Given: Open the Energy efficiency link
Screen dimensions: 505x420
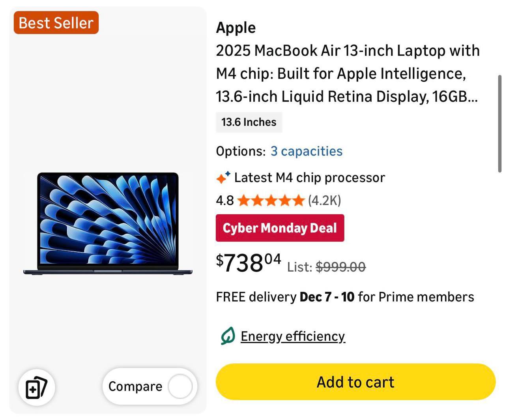Looking at the screenshot, I should [293, 336].
